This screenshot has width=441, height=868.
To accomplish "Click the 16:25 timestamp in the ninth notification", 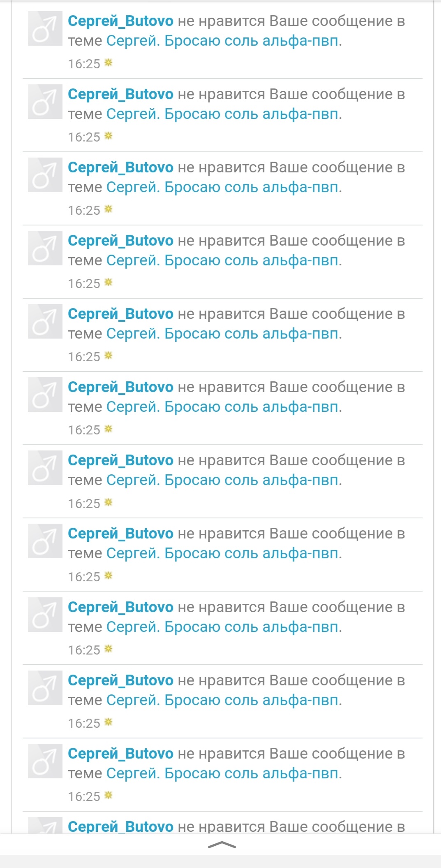I will pyautogui.click(x=84, y=650).
